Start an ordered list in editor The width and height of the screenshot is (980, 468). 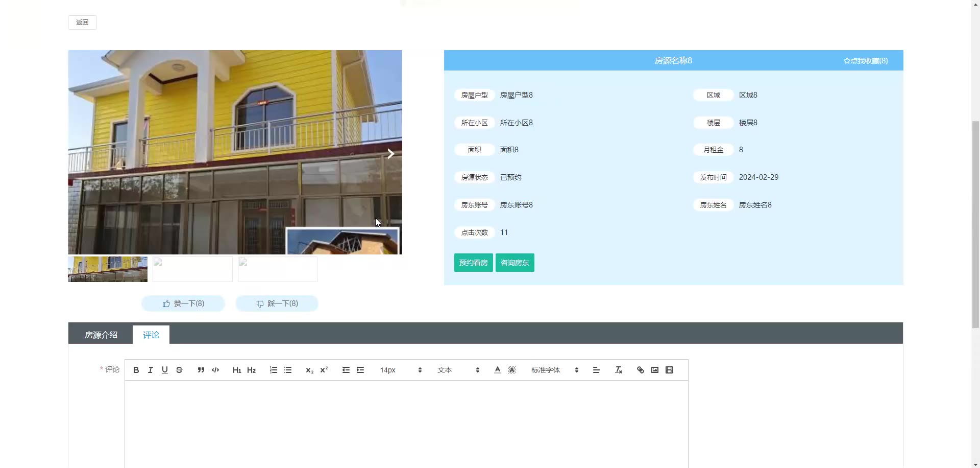tap(274, 370)
